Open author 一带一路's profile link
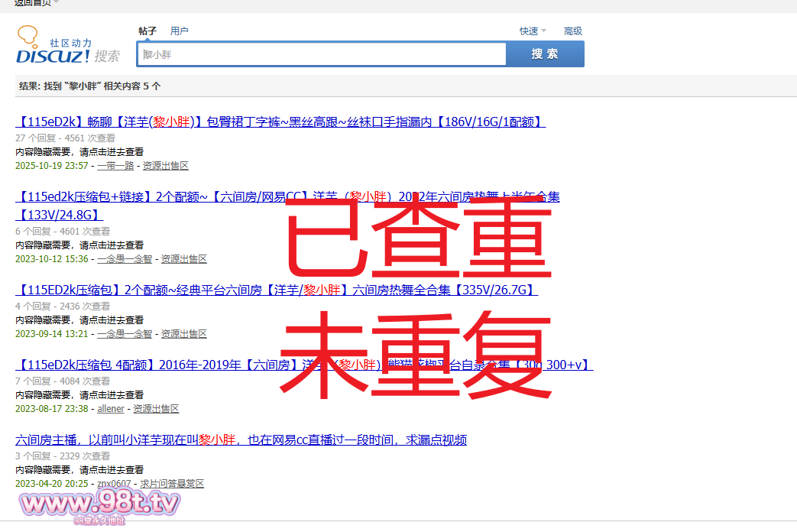The width and height of the screenshot is (797, 532). [x=115, y=166]
